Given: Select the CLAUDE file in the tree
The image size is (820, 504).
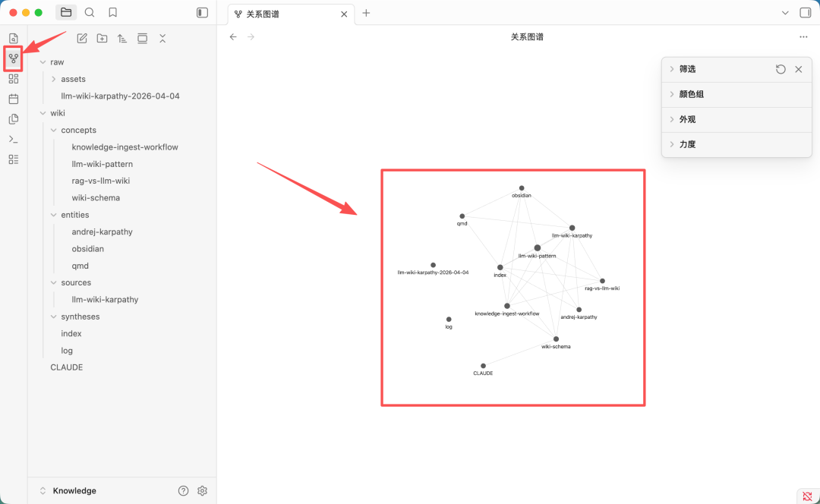Looking at the screenshot, I should (66, 367).
